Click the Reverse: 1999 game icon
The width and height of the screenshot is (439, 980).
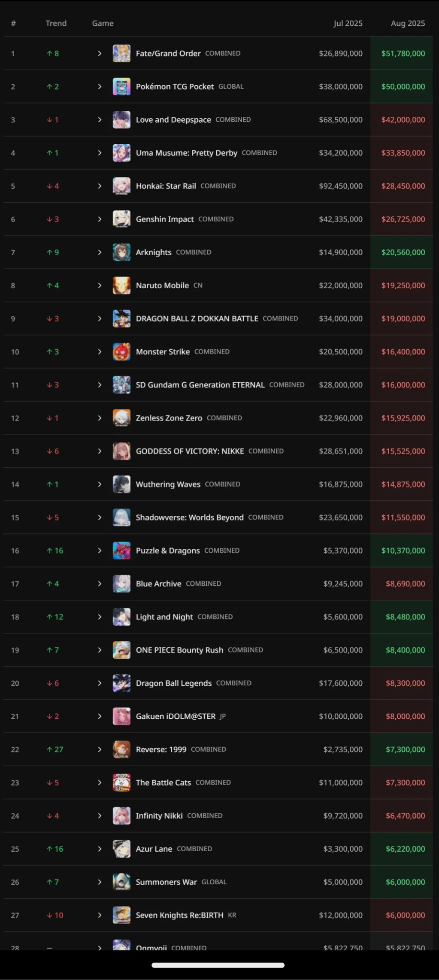coord(121,749)
